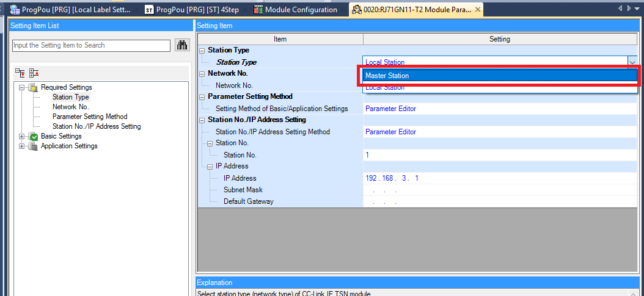
Task: Click the IP Address leaf item label
Action: [240, 178]
